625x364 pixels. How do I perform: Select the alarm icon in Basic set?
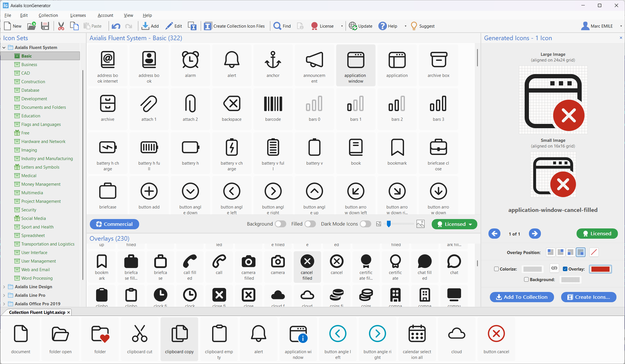[x=190, y=65]
